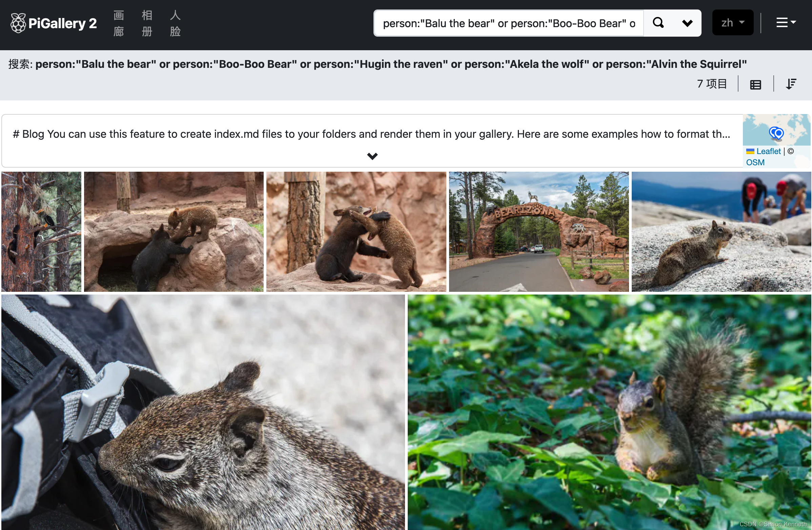This screenshot has width=812, height=530.
Task: Click inside the search query field
Action: 508,23
